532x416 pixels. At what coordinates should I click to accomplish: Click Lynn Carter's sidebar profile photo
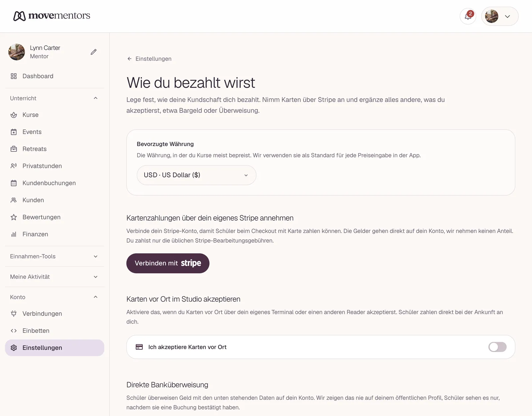pos(17,52)
